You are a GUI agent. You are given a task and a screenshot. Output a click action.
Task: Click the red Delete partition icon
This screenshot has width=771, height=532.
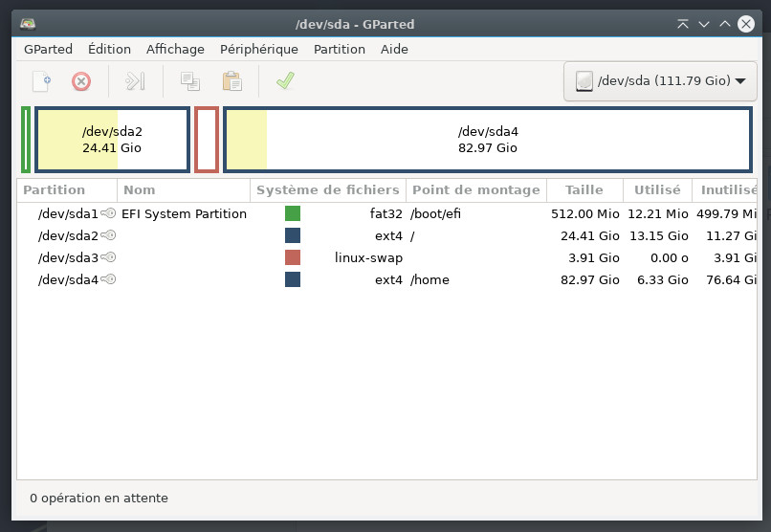click(81, 82)
